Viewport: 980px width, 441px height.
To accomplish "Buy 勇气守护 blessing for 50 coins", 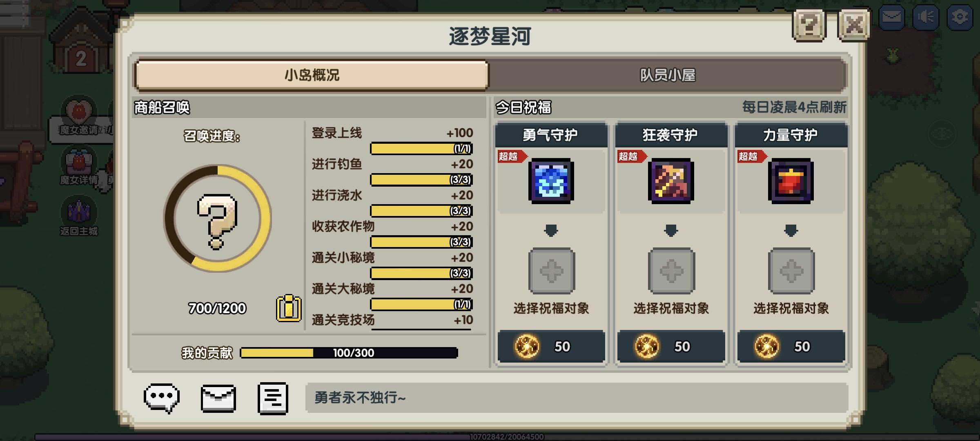I will pos(551,346).
